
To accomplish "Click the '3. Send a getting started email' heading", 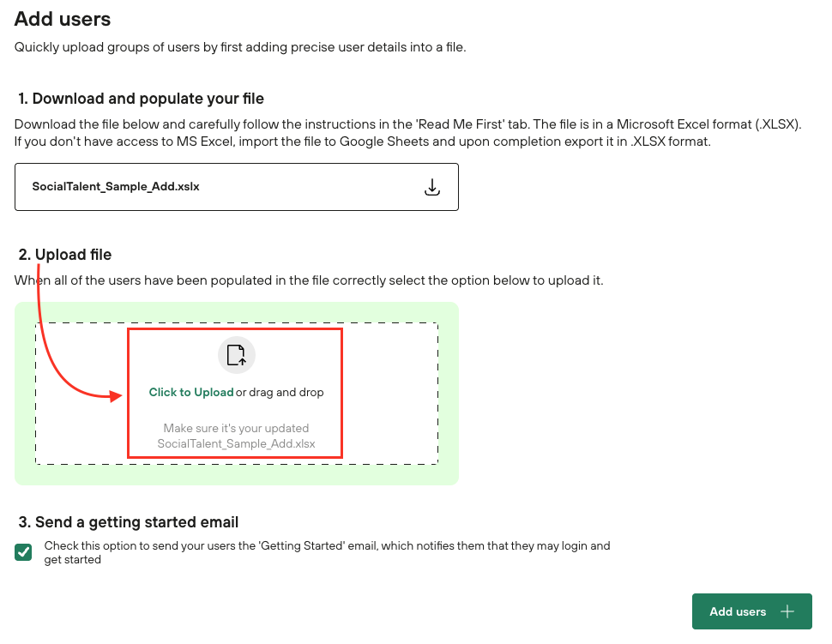I will [x=128, y=522].
